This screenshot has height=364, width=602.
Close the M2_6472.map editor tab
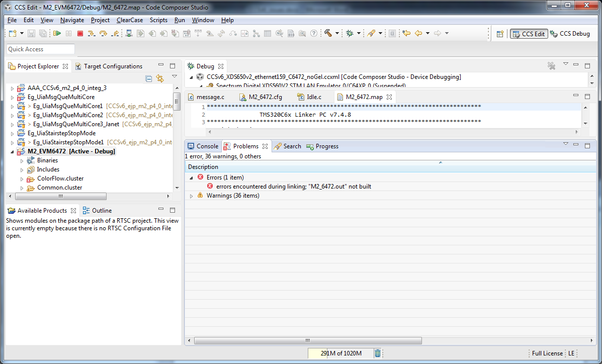pyautogui.click(x=389, y=97)
